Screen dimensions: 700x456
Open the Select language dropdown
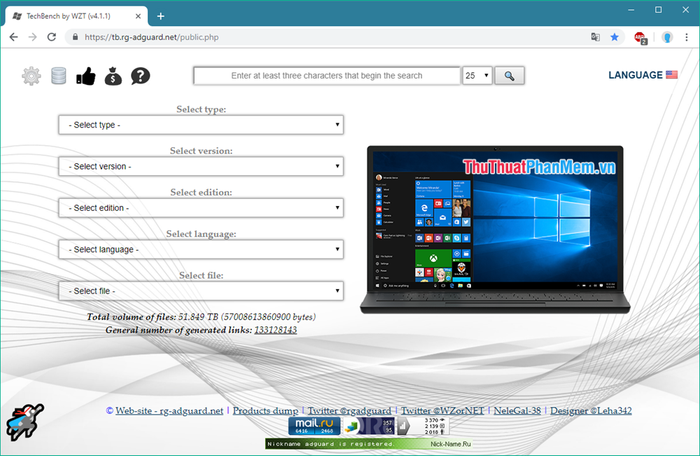(x=201, y=250)
